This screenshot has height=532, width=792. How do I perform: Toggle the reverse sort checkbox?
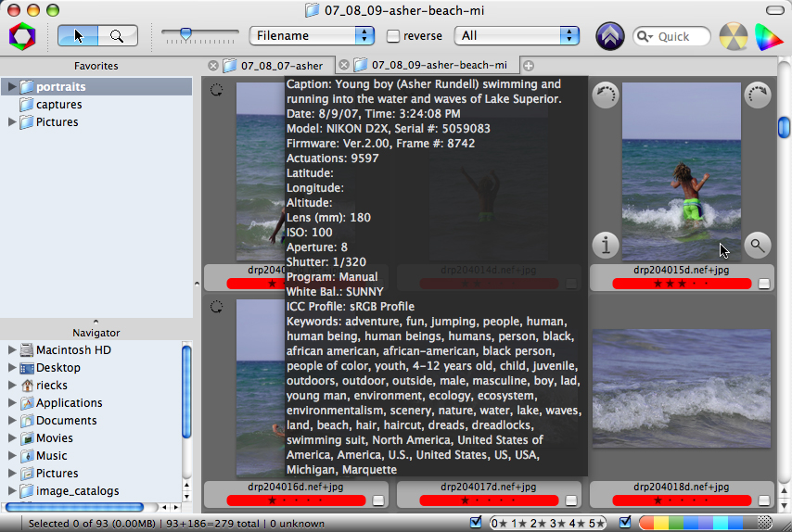pos(392,36)
